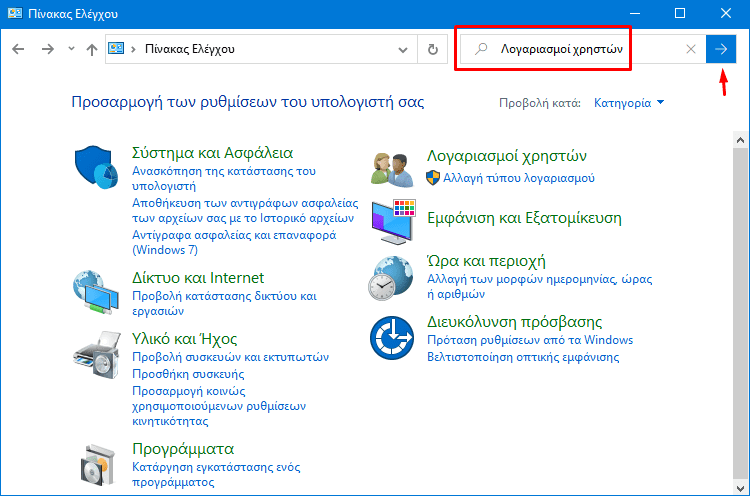This screenshot has width=750, height=496.
Task: Open Πρόταση ρυθμίσεων από τα Windows
Action: pyautogui.click(x=530, y=340)
